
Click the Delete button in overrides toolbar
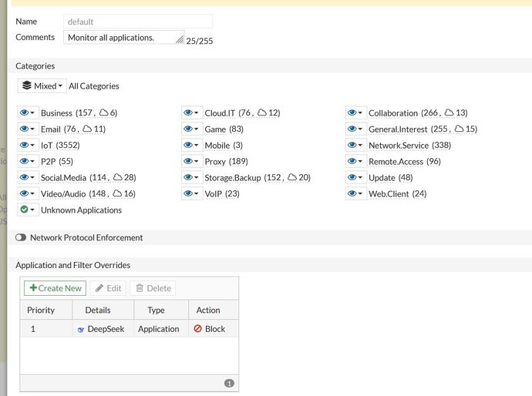coord(153,288)
